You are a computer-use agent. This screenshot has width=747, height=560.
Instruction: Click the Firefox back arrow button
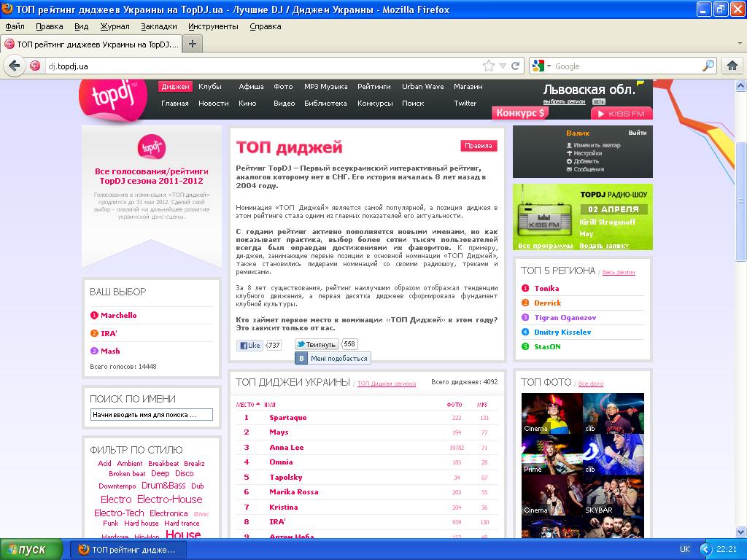(15, 66)
